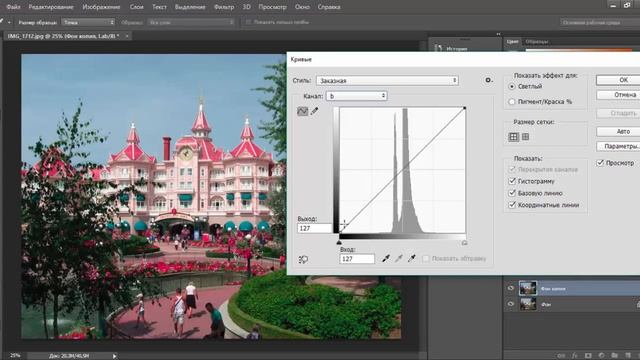Select the Фон layer thumbnail
Viewport: 640px width, 360px height.
click(528, 304)
